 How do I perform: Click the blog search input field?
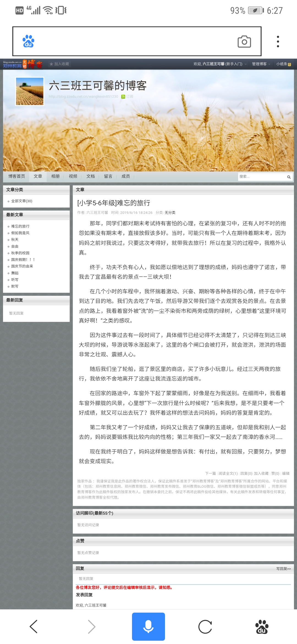(261, 177)
